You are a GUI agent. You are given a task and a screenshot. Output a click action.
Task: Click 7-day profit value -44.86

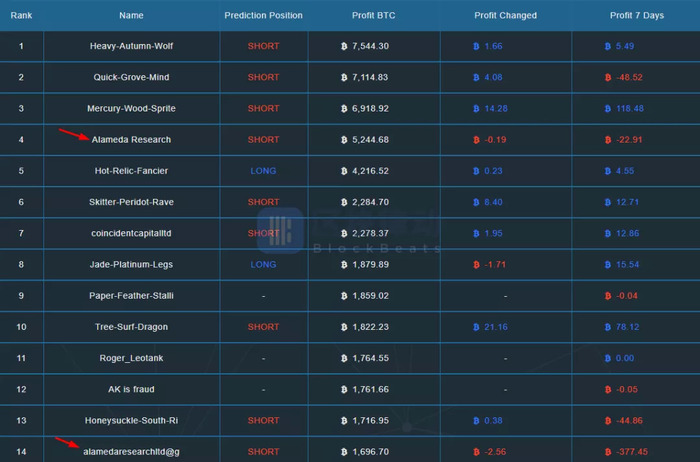coord(629,421)
